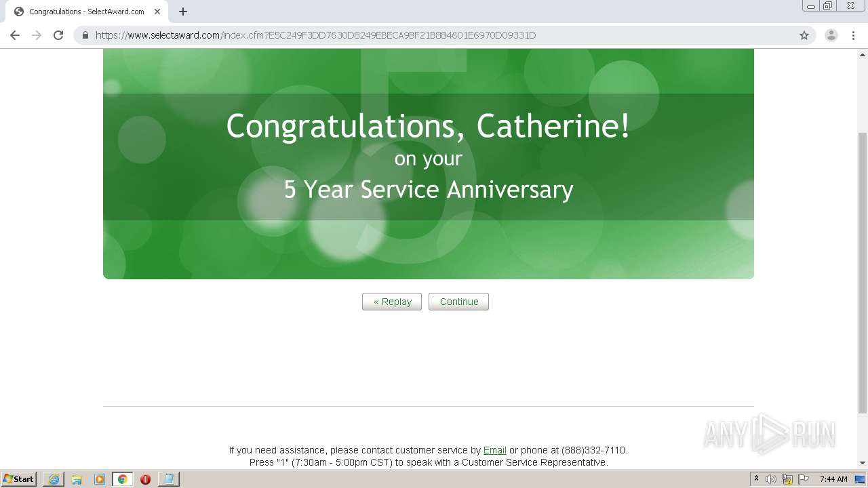Open a new browser tab
The width and height of the screenshot is (868, 488).
pyautogui.click(x=183, y=12)
